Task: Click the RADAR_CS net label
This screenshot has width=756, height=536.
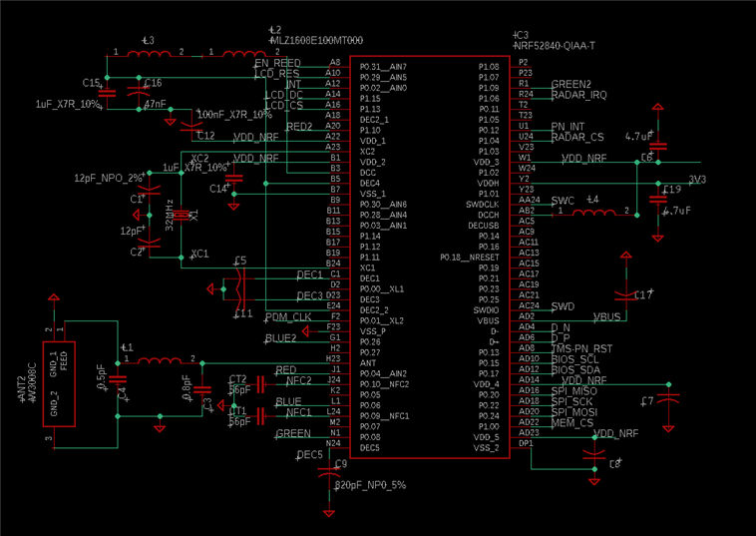Action: pyautogui.click(x=577, y=137)
